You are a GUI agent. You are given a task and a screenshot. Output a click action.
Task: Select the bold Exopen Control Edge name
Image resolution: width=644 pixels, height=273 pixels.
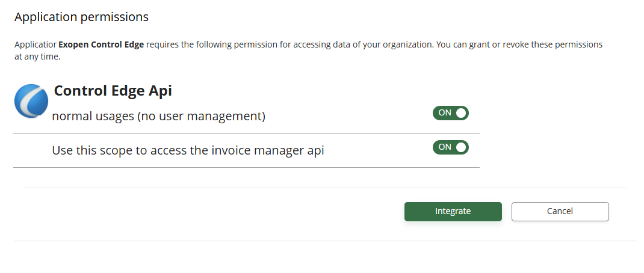click(x=101, y=45)
